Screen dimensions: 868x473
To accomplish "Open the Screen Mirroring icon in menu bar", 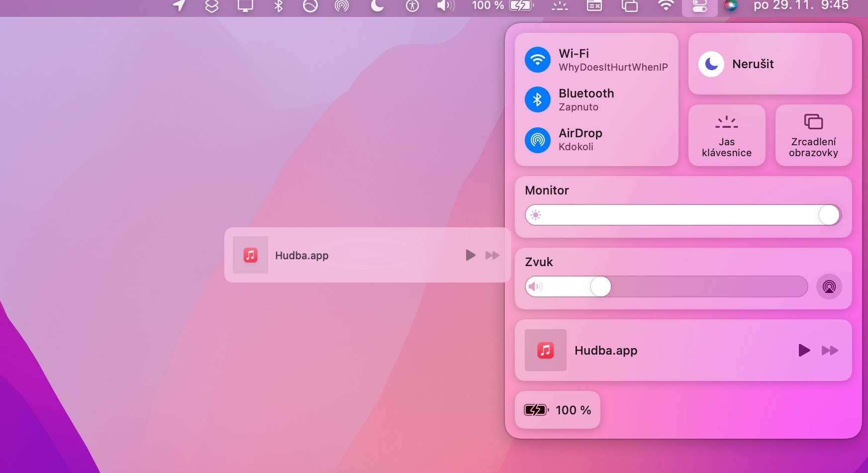I will pyautogui.click(x=630, y=5).
